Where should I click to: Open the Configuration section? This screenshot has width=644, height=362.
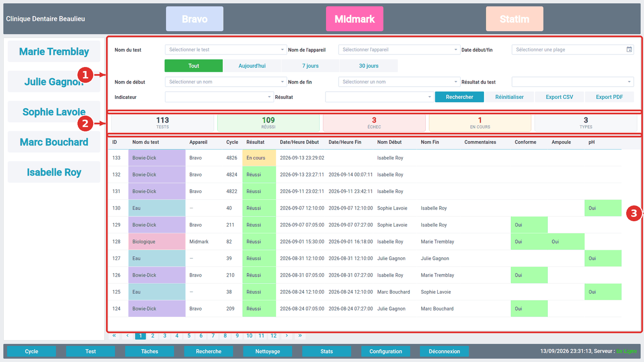tap(386, 351)
